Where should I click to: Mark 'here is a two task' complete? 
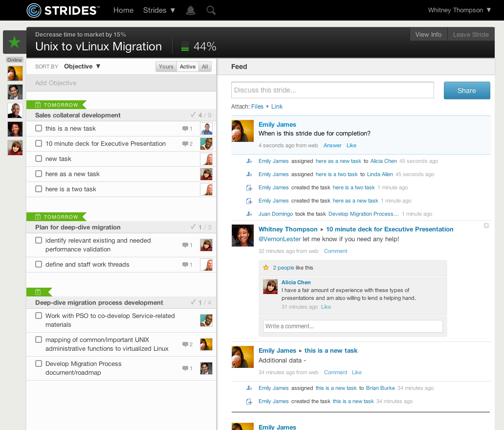(39, 189)
